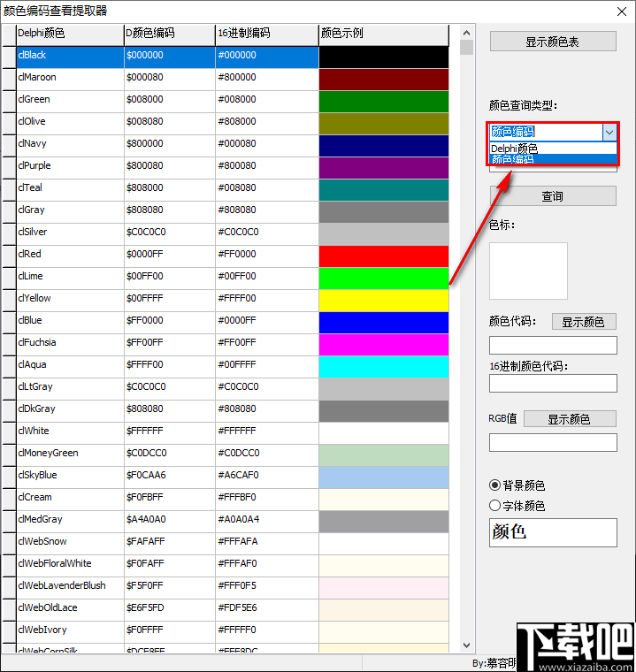Viewport: 636px width, 672px height.
Task: Choose 颜色编码 option in dropdown list
Action: click(x=553, y=159)
